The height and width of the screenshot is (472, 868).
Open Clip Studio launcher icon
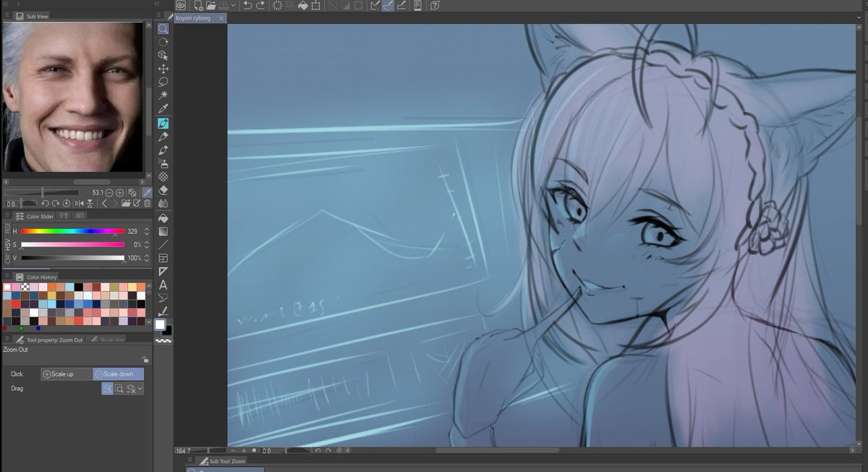coord(181,5)
